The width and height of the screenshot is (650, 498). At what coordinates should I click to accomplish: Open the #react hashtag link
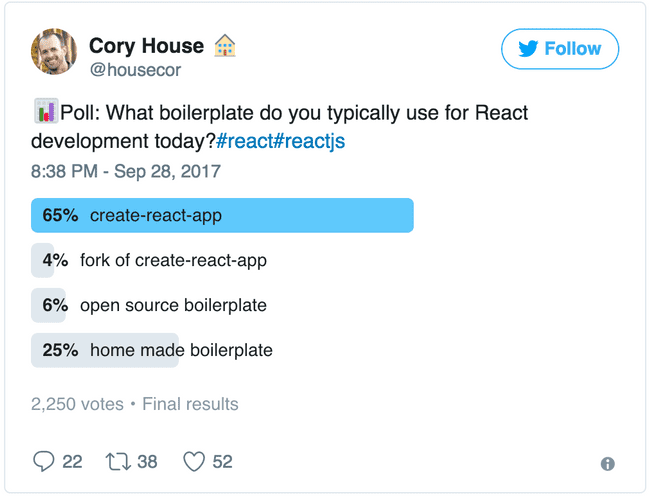tap(243, 141)
